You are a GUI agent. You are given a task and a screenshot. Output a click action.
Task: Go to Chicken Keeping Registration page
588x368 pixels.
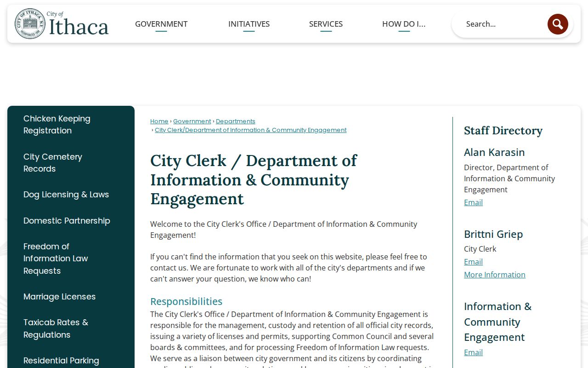(57, 125)
